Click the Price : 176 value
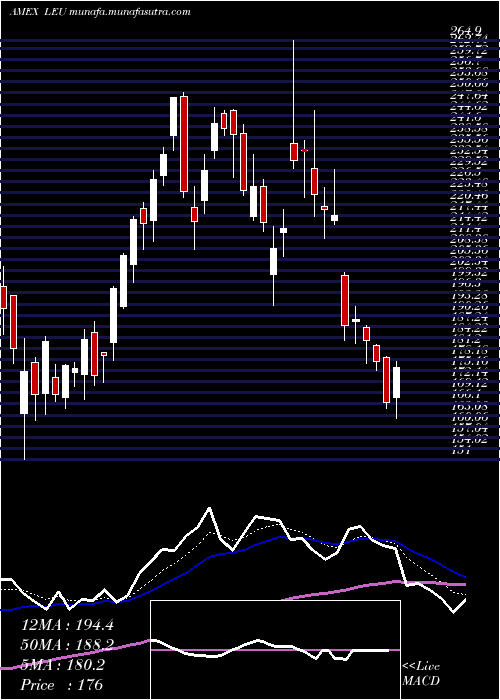 62,685
